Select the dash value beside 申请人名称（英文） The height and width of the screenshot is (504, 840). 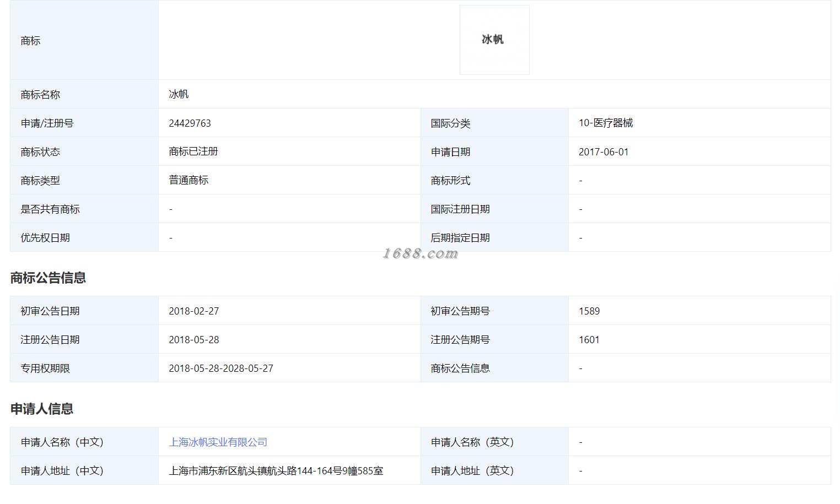pos(580,442)
